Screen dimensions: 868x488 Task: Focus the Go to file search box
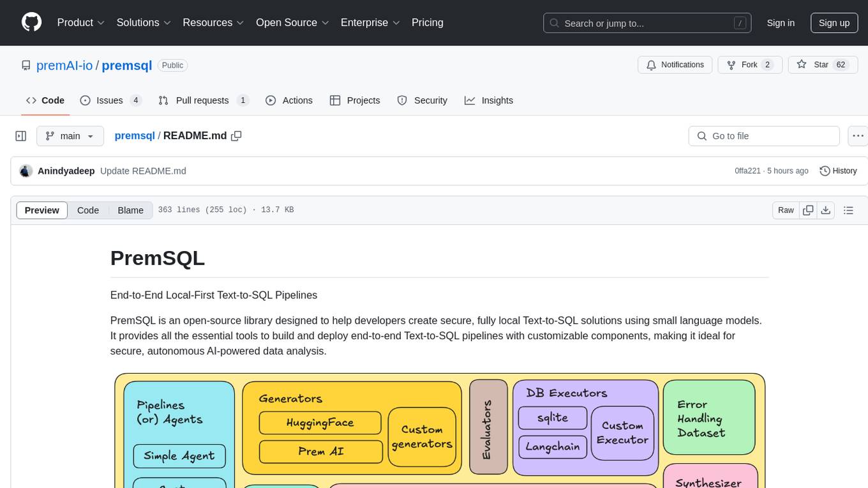(764, 136)
